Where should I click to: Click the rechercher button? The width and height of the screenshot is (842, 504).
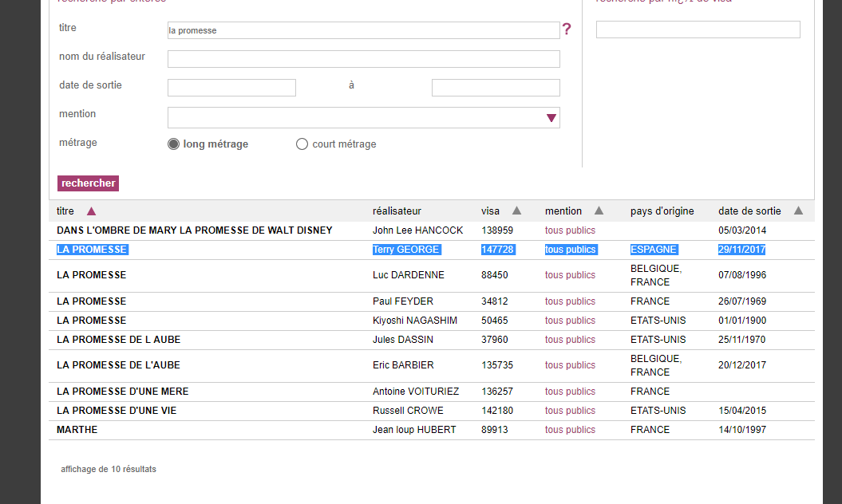[88, 183]
